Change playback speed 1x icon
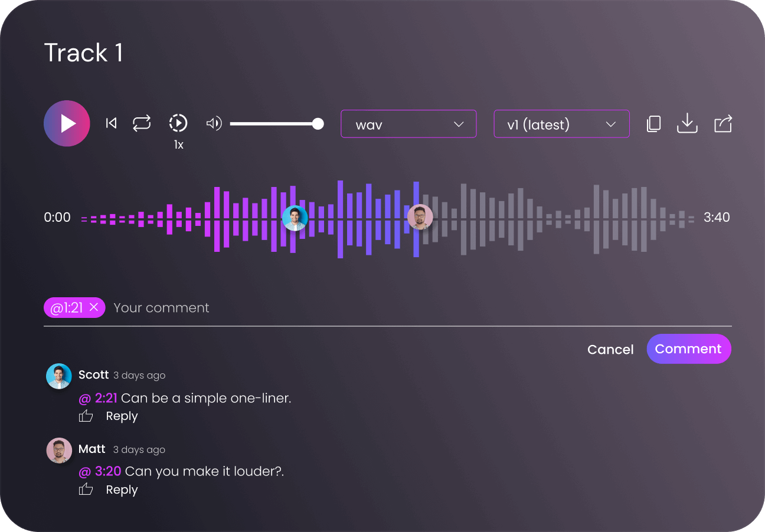 point(178,123)
